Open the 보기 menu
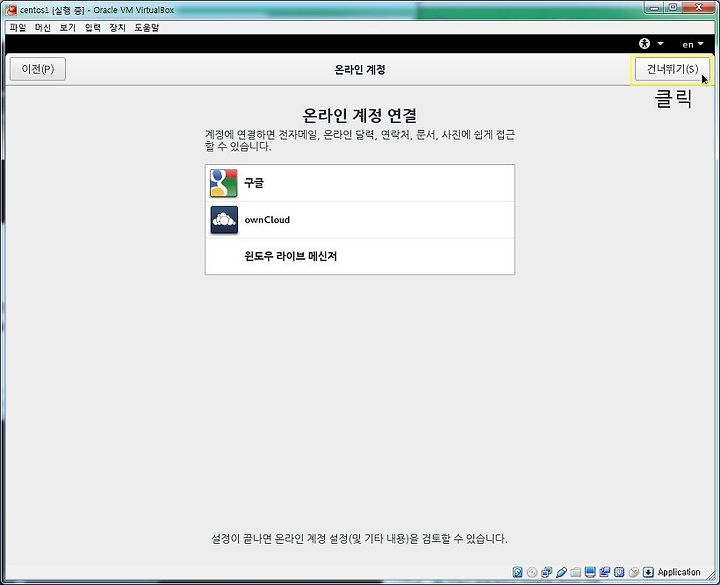720x585 pixels. 68,28
